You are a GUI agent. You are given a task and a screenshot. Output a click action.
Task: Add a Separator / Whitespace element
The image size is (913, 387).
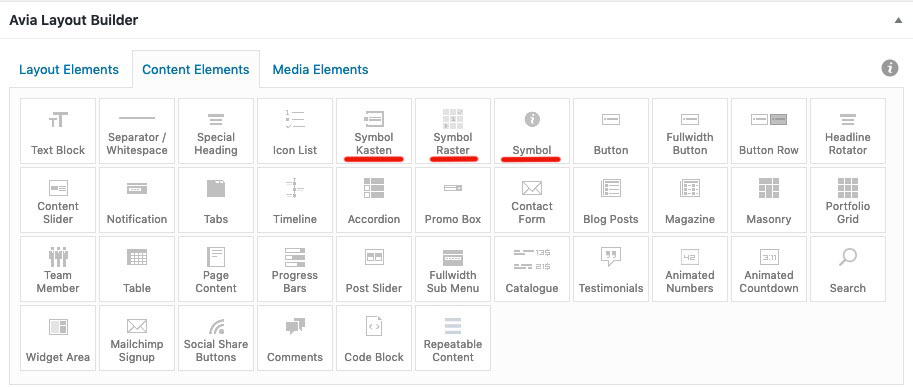(137, 131)
